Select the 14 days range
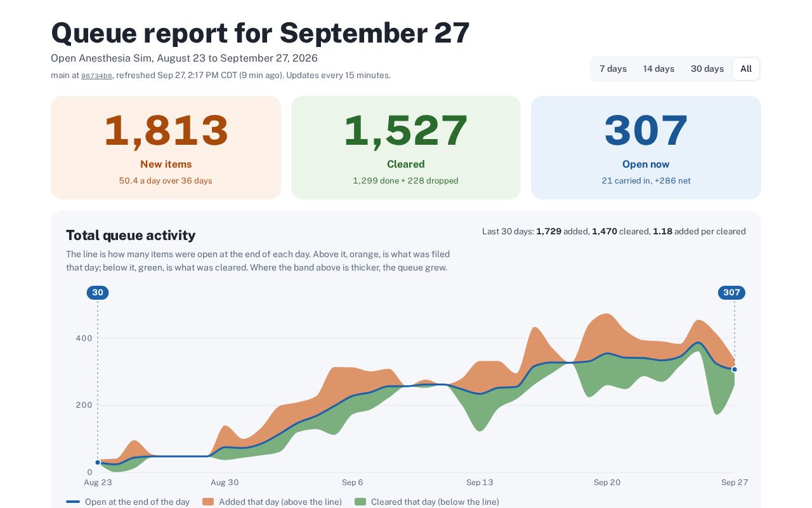 tap(658, 69)
